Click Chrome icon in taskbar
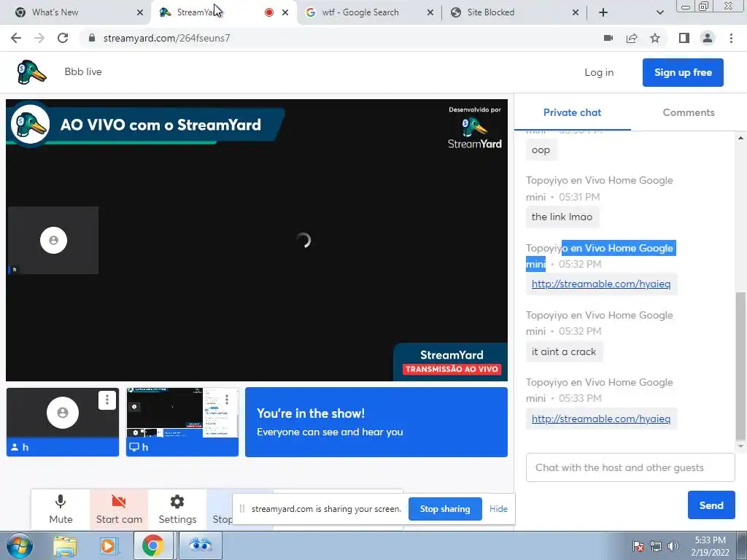Screen dimensions: 747x560 pos(153,545)
